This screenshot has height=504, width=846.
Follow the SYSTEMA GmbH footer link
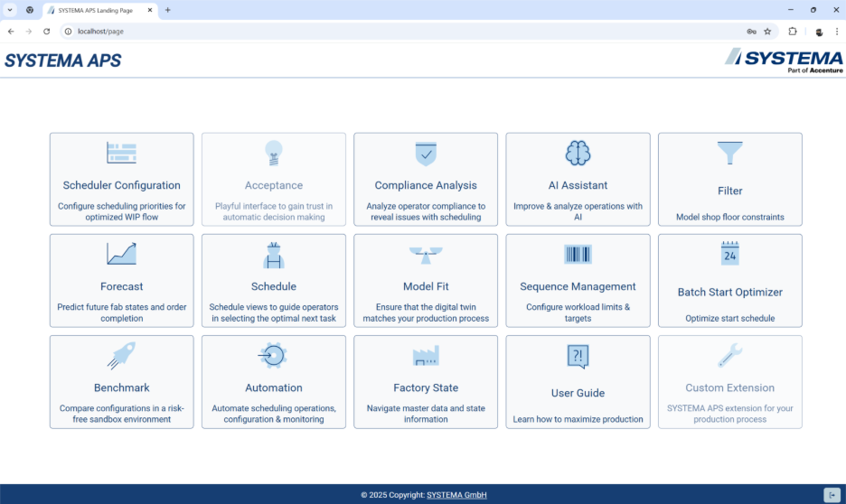(x=456, y=495)
